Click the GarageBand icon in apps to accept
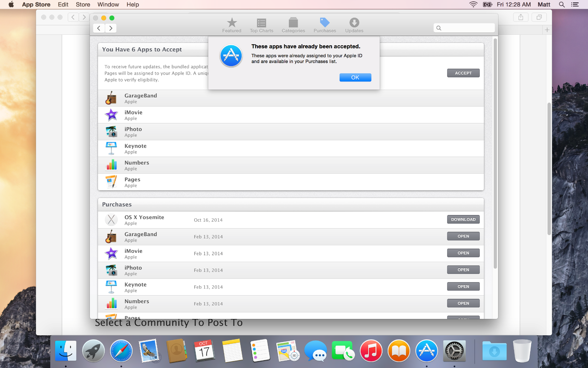Image resolution: width=588 pixels, height=368 pixels. click(111, 98)
